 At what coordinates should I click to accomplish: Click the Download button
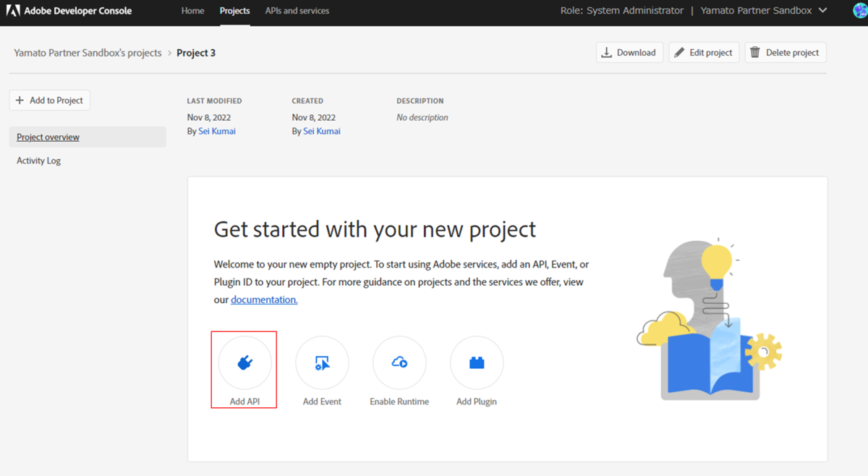(x=629, y=53)
